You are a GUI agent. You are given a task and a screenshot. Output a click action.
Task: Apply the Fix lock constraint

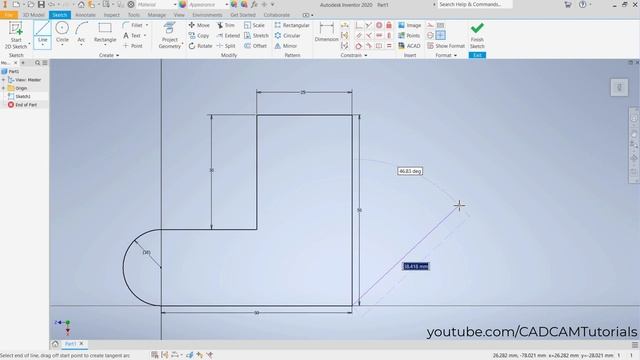[x=389, y=25]
